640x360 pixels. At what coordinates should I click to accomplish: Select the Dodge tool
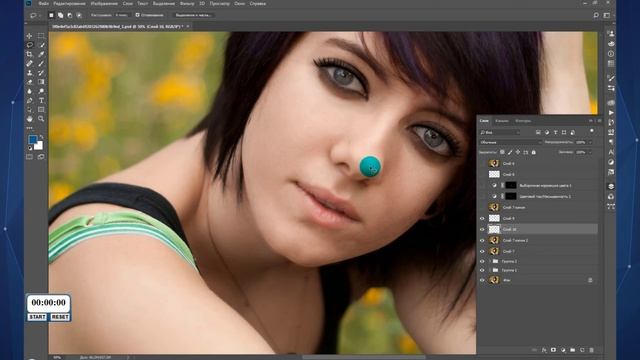tap(41, 91)
